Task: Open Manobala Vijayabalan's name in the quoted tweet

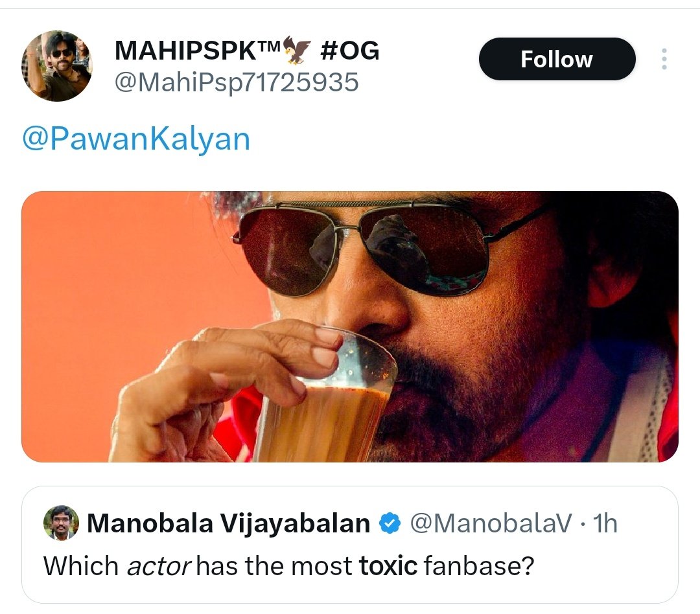Action: point(229,523)
